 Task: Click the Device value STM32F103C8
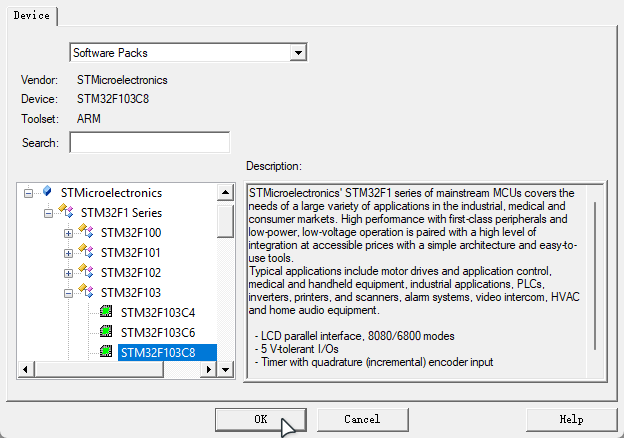click(113, 99)
